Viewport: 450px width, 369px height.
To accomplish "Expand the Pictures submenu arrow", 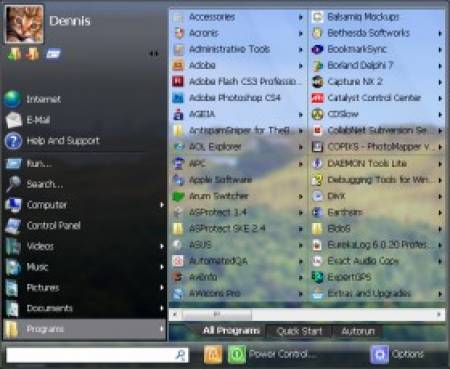I will 162,288.
